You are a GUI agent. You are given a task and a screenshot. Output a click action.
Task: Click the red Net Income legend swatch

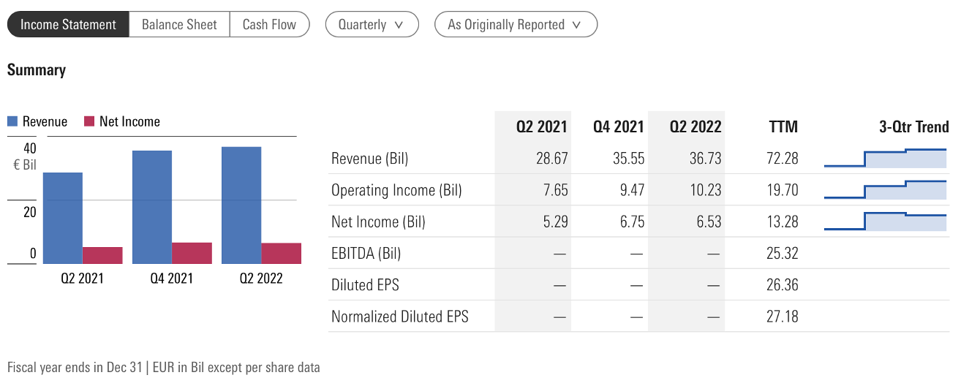[89, 122]
